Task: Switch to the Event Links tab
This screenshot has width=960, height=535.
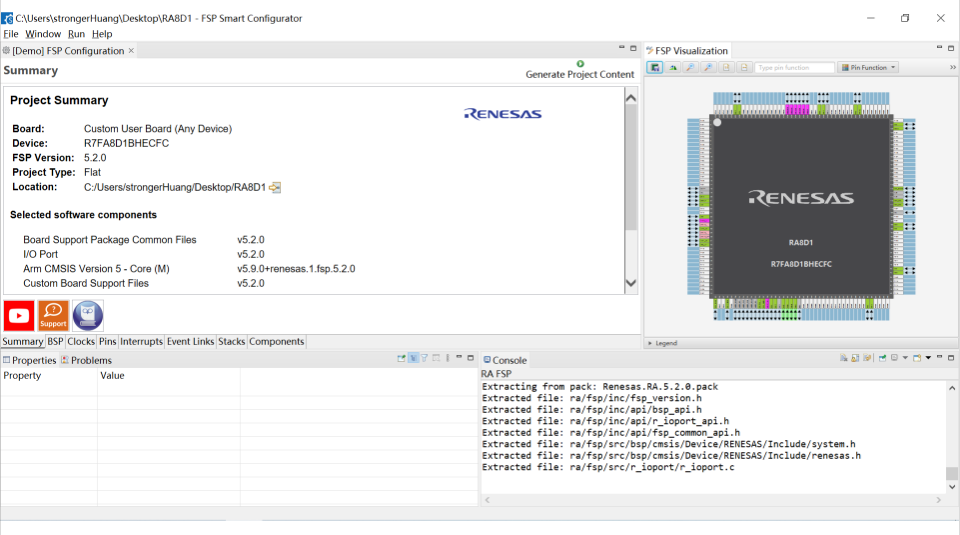Action: tap(190, 342)
